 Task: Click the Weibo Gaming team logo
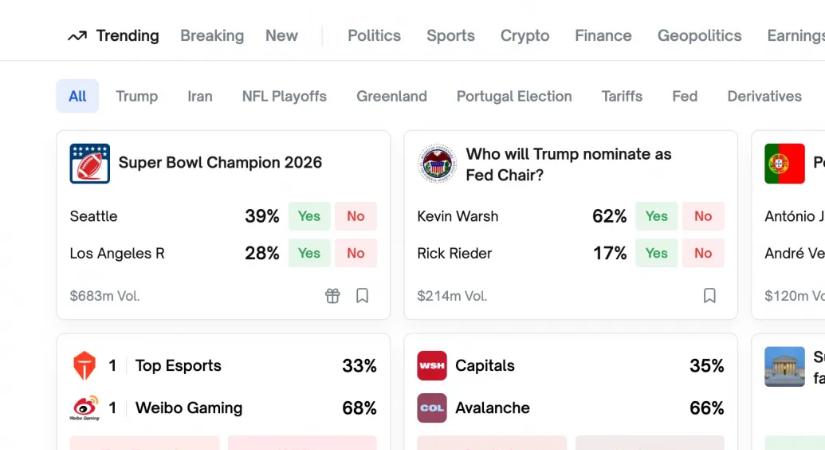pyautogui.click(x=84, y=408)
